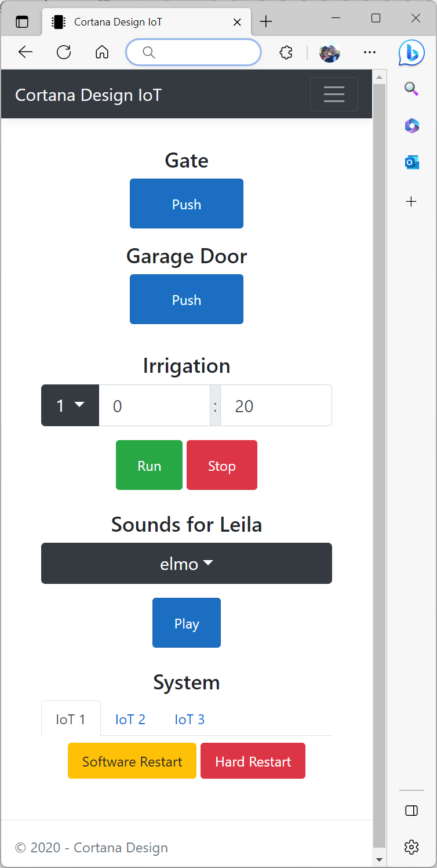Click the browser back arrow

[x=26, y=52]
